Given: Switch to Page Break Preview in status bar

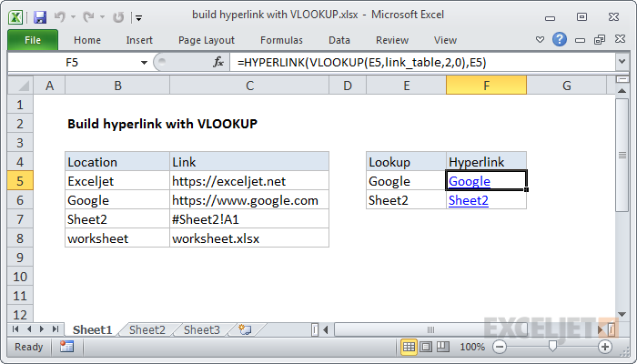Looking at the screenshot, I should point(443,347).
